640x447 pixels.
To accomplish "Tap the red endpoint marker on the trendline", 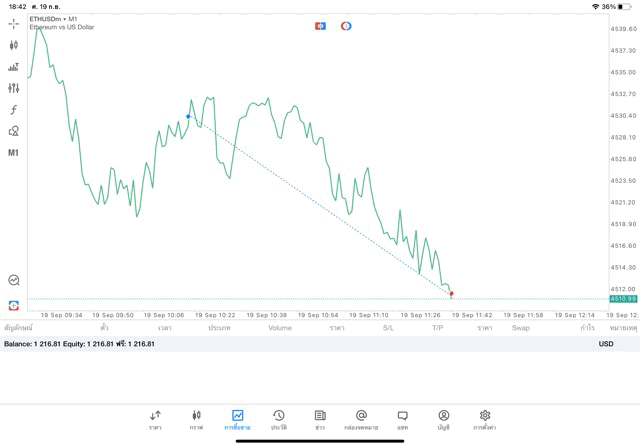I will [452, 294].
